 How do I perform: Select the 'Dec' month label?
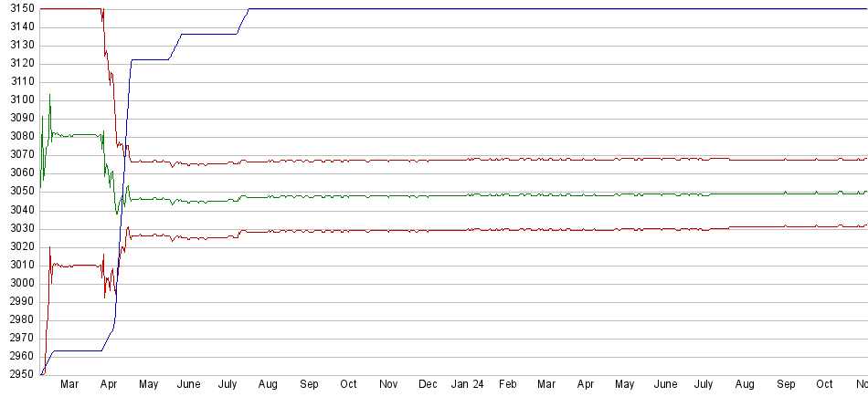(428, 385)
